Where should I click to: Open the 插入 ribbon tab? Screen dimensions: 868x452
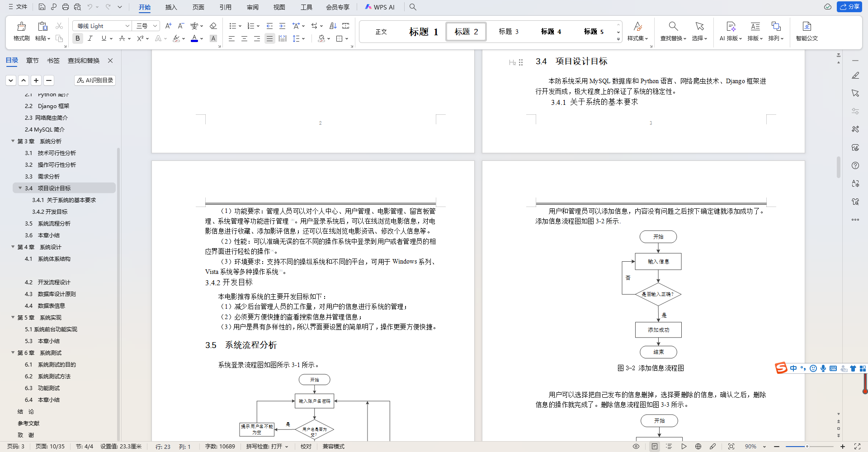[171, 7]
